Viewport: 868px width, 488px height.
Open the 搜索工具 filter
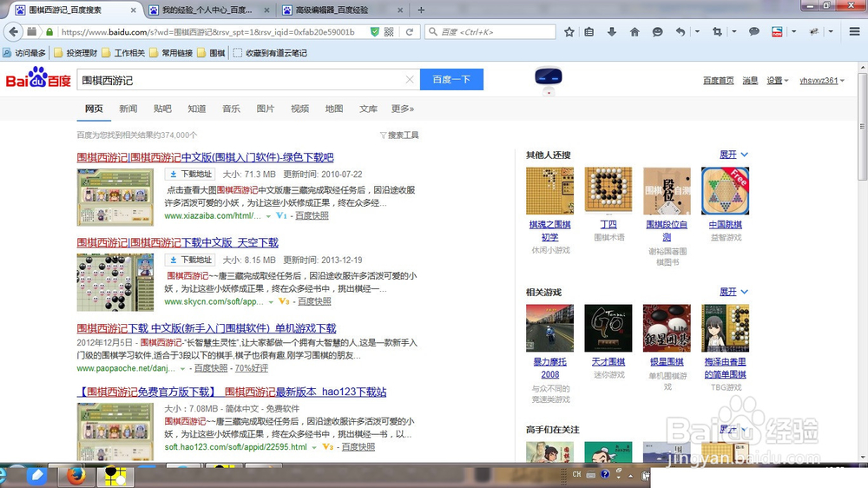399,135
